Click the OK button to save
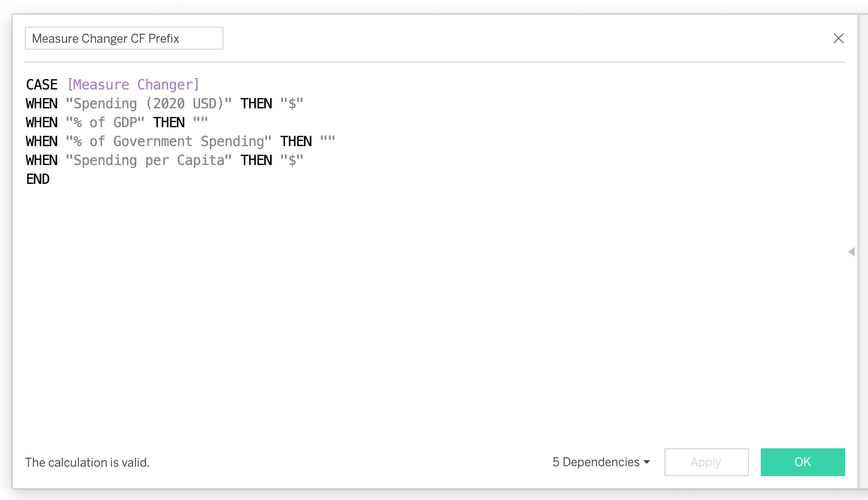This screenshot has height=500, width=868. pyautogui.click(x=802, y=462)
